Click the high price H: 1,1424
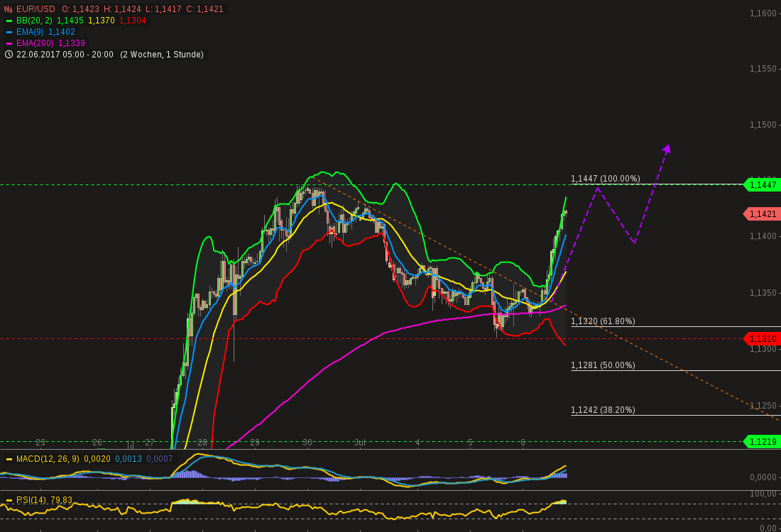Image resolution: width=781 pixels, height=532 pixels. click(x=122, y=9)
